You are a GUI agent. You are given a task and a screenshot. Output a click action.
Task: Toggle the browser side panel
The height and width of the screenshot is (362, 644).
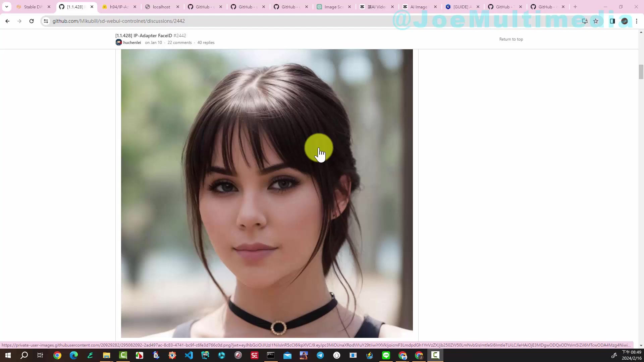pos(612,21)
